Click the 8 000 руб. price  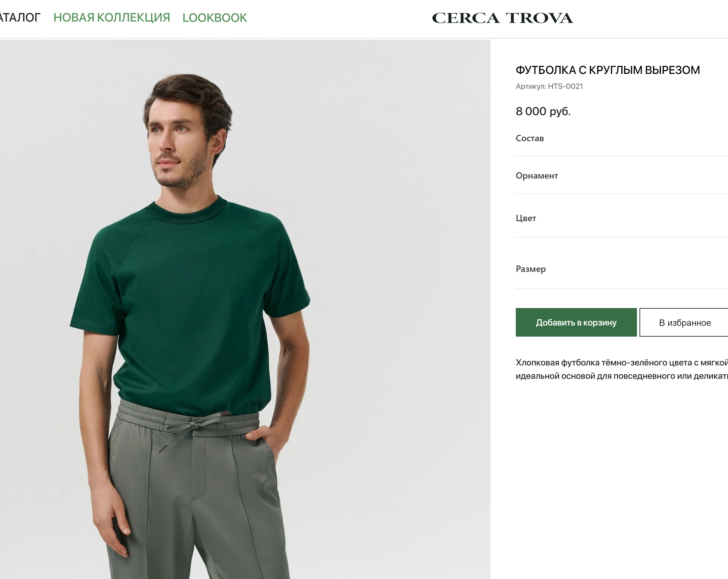(543, 111)
